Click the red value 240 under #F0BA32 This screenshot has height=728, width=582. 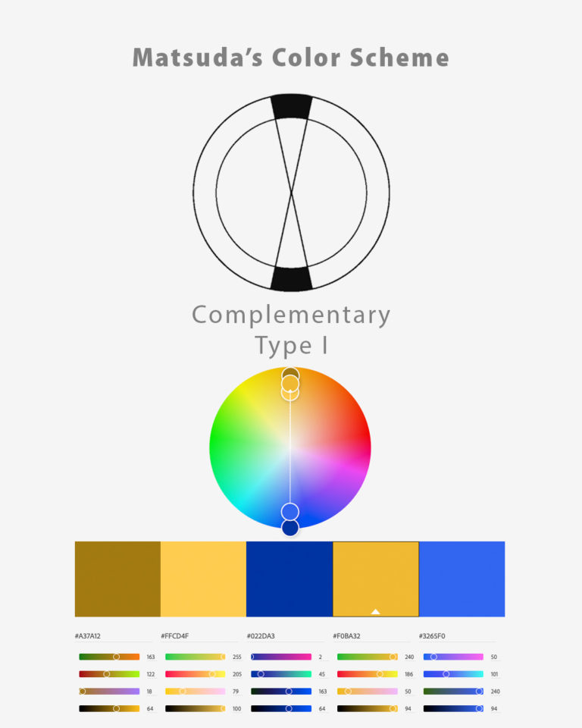pos(409,657)
